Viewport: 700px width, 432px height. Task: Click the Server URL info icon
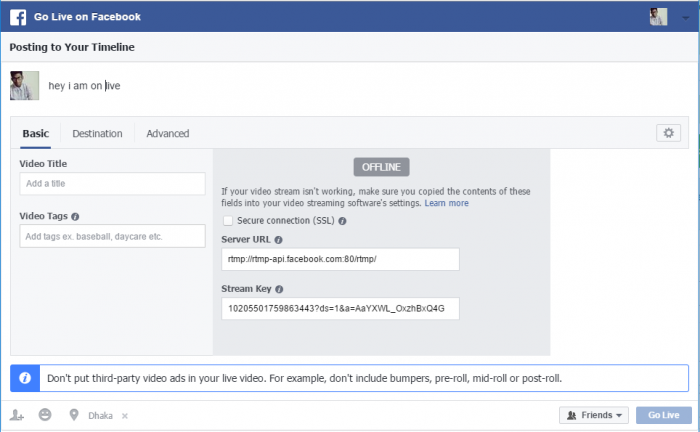(278, 240)
